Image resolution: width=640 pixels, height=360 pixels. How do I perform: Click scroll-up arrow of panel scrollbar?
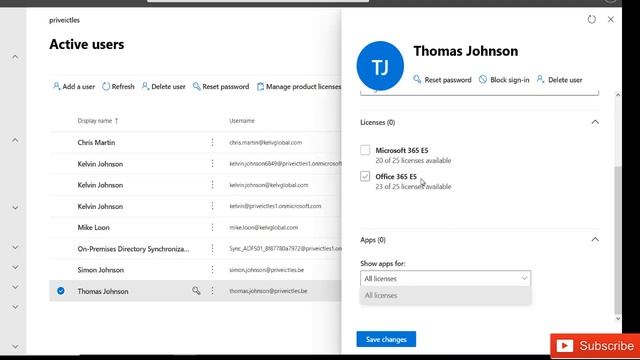[618, 95]
